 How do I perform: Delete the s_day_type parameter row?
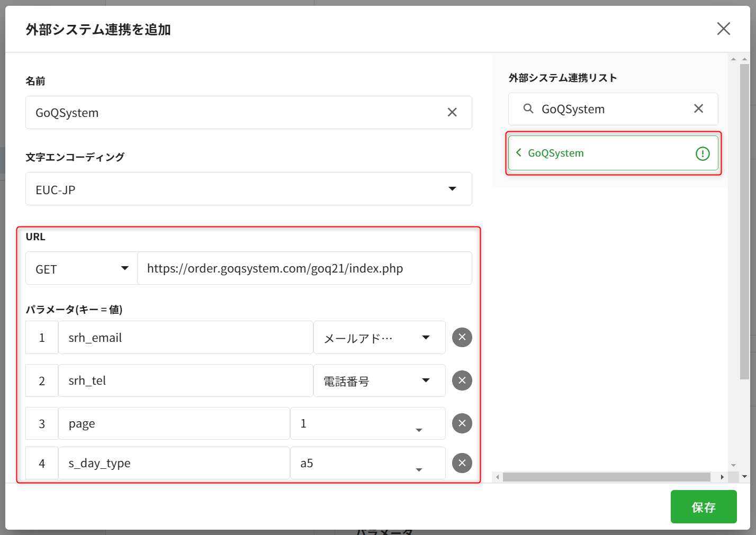click(462, 463)
